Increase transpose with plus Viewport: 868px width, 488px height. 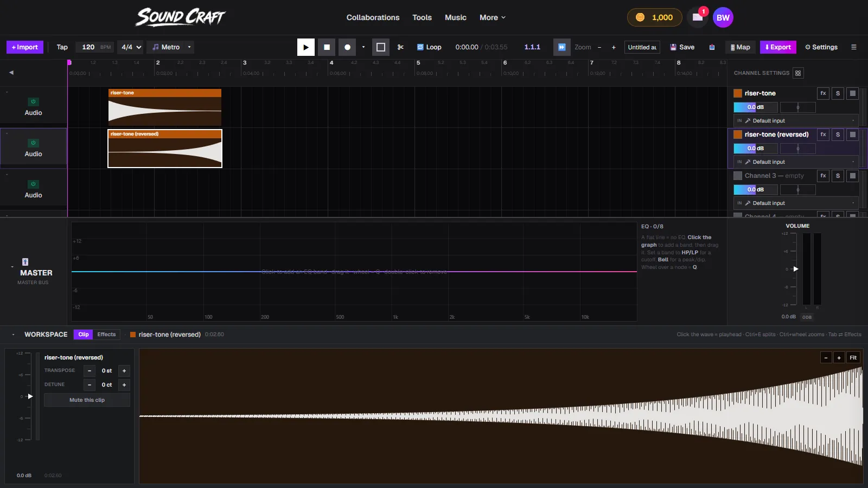pos(124,371)
